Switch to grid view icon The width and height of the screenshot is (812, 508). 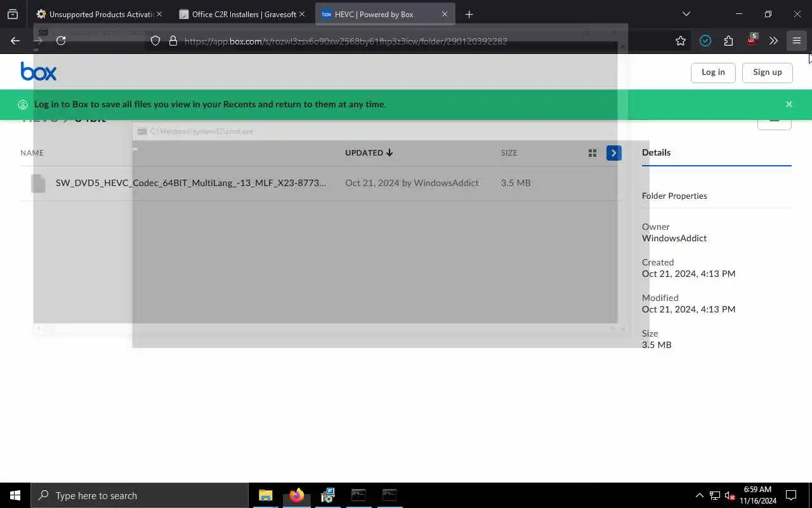593,153
